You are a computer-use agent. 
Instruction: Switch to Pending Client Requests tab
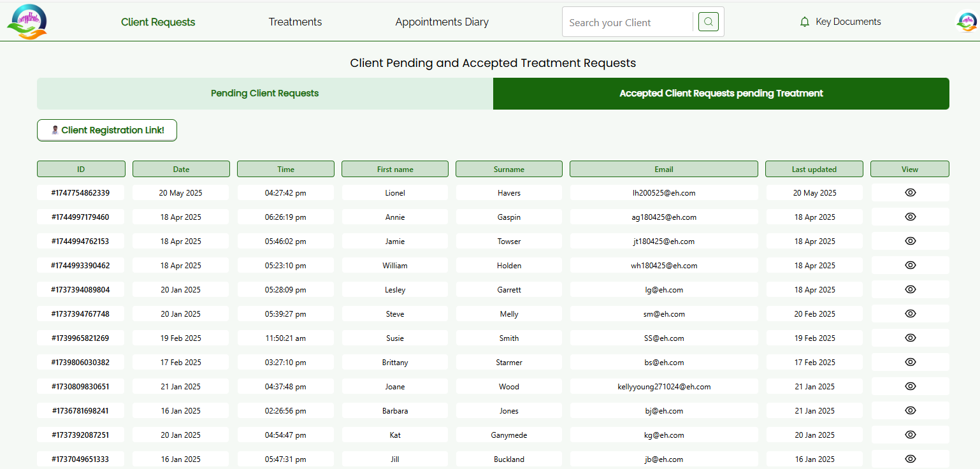pos(265,94)
